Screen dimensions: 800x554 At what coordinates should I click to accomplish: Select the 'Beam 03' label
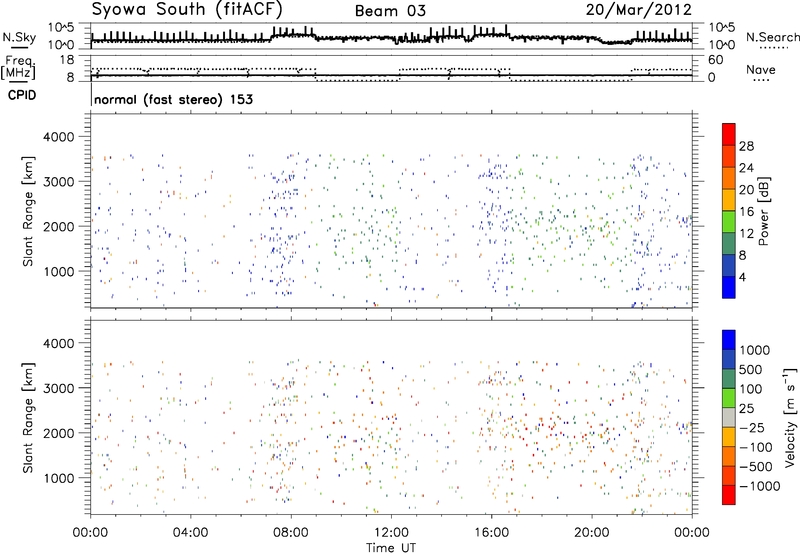390,11
